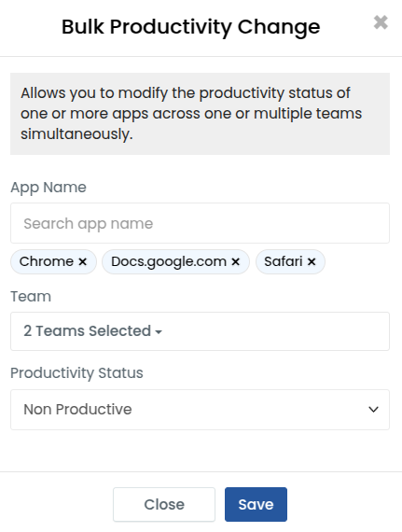Screen dimensions: 402x532
Task: Click the Non Productive selected value text
Action: (x=77, y=410)
